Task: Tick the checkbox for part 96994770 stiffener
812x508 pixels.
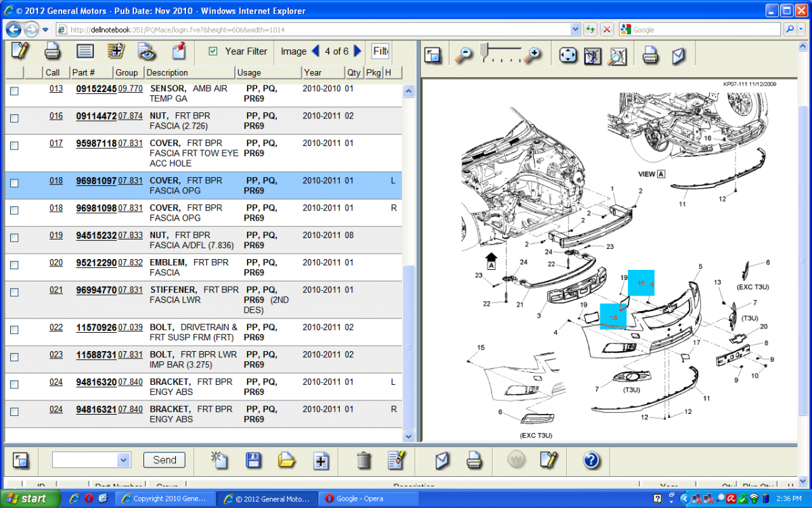Action: coord(14,292)
